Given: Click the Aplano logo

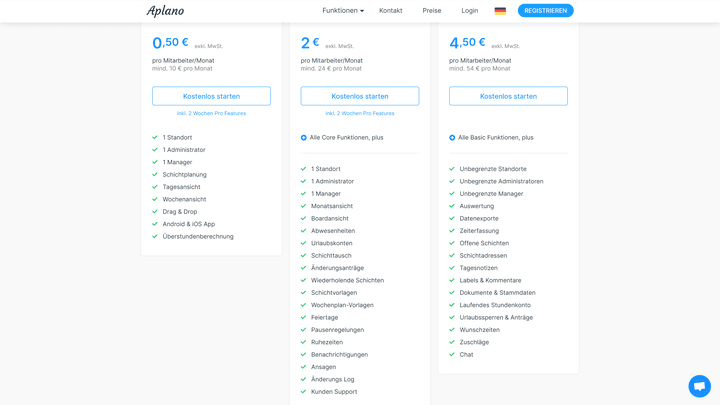Looking at the screenshot, I should [x=165, y=11].
